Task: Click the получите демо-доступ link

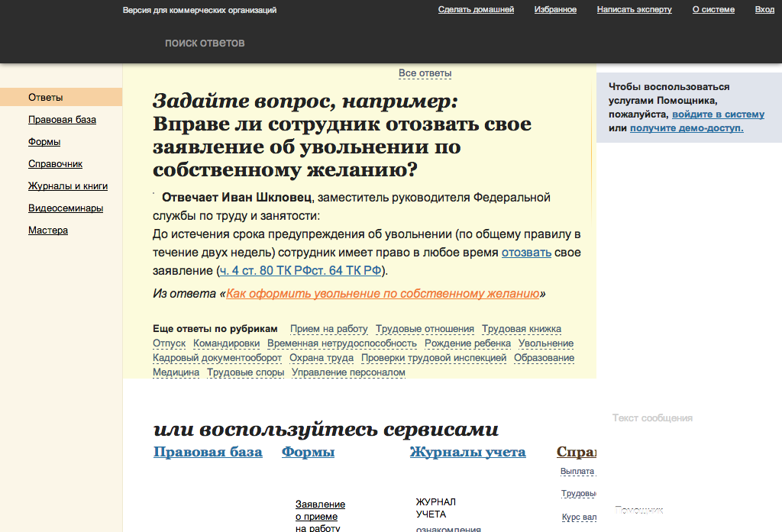Action: coord(687,128)
